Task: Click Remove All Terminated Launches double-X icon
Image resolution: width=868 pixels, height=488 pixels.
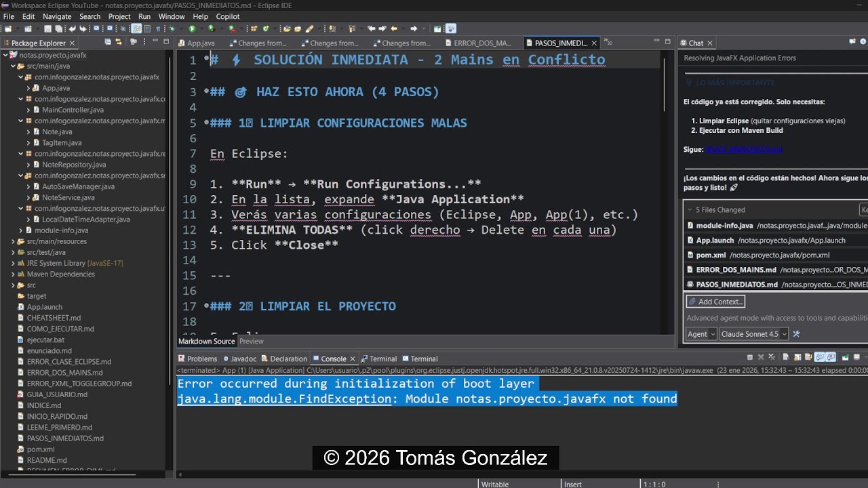Action: [772, 357]
